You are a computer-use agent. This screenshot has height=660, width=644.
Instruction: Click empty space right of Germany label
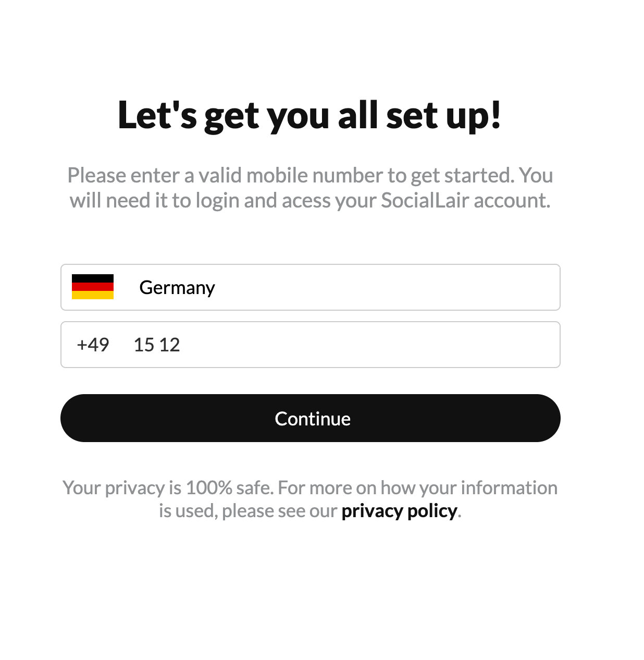coord(386,287)
